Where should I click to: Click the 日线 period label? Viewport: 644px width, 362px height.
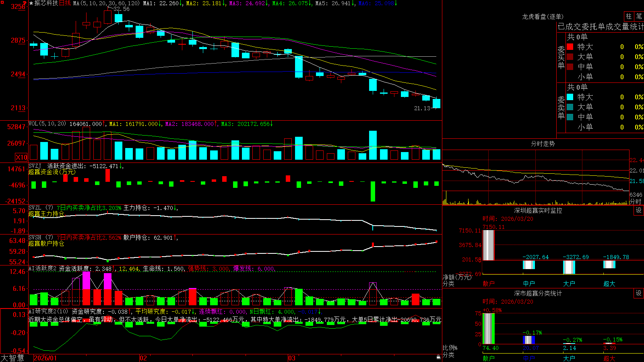click(65, 3)
